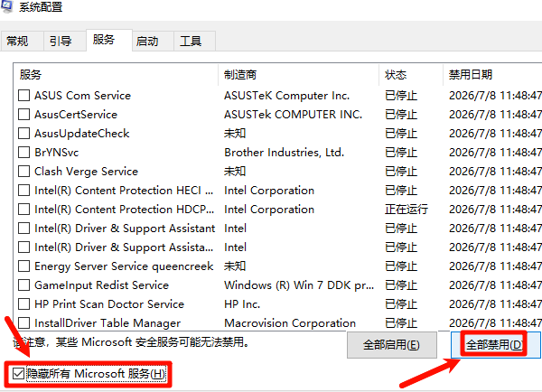Image resolution: width=542 pixels, height=392 pixels.
Task: Sort by the 服务 column header
Action: coord(116,75)
